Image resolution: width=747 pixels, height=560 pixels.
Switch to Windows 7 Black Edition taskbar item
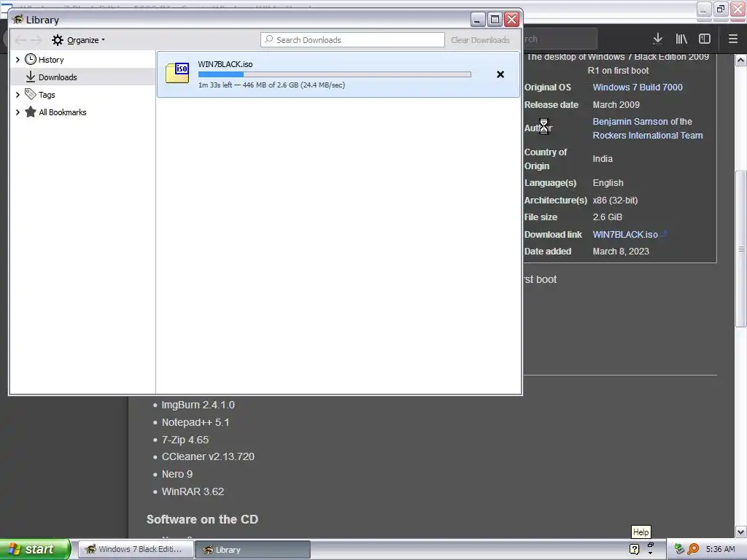[135, 549]
